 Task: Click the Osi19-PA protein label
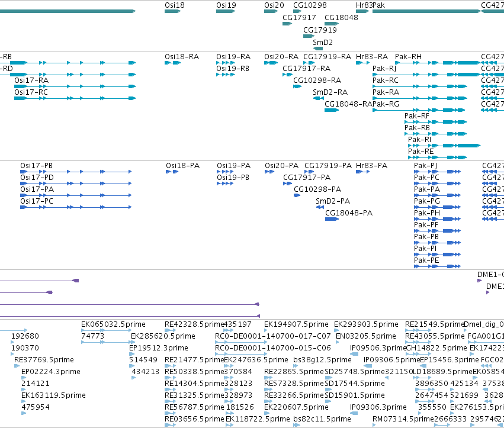coord(234,166)
